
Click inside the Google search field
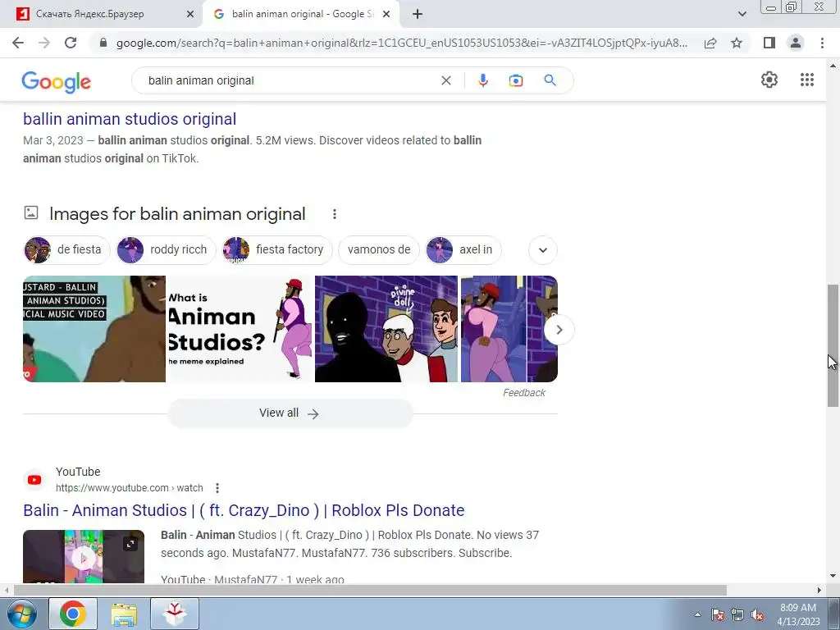[290, 80]
